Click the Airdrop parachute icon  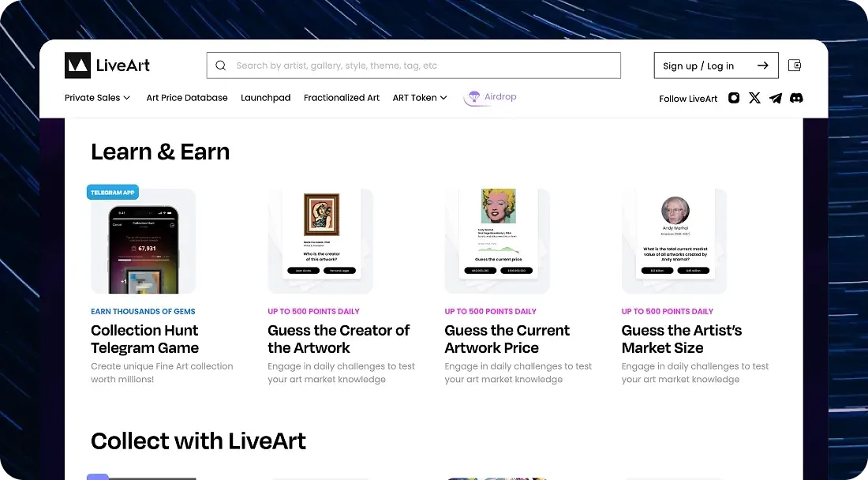point(474,97)
